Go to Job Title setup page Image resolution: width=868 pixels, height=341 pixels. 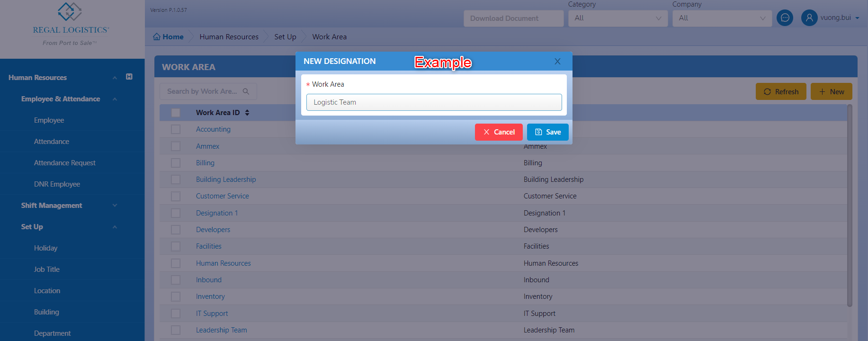click(x=47, y=269)
